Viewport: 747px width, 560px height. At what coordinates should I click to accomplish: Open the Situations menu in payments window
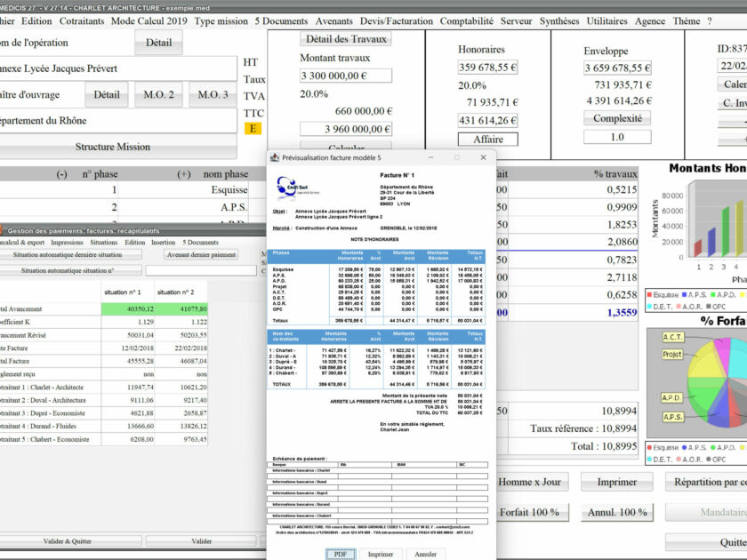(x=103, y=243)
